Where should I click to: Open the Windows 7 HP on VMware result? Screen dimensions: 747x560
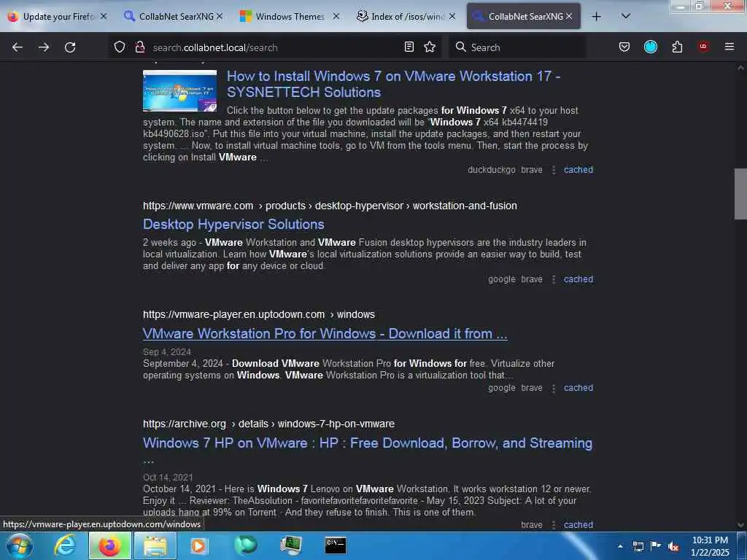(368, 443)
